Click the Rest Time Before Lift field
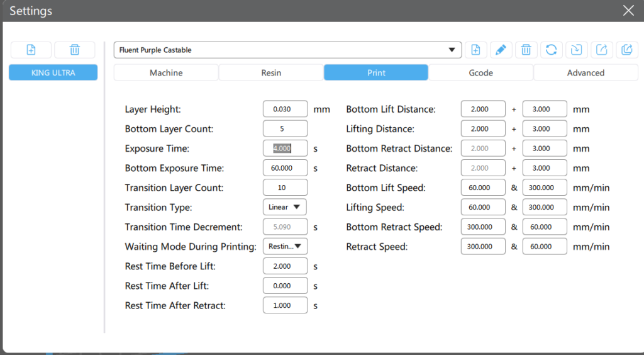The width and height of the screenshot is (644, 355). (285, 266)
